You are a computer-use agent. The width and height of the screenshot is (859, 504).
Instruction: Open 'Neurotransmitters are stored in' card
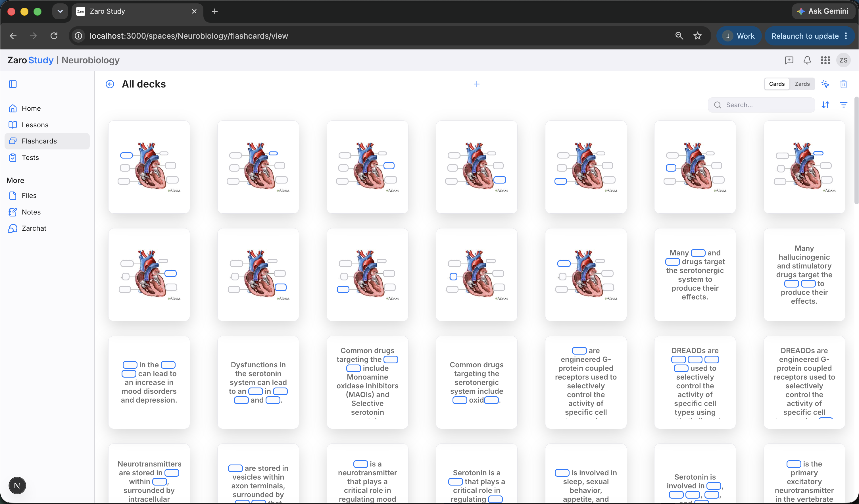[x=149, y=474]
